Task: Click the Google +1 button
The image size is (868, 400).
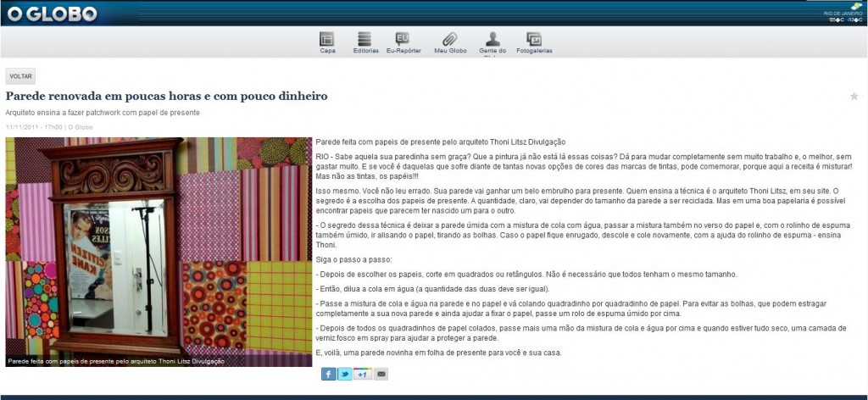Action: [362, 374]
